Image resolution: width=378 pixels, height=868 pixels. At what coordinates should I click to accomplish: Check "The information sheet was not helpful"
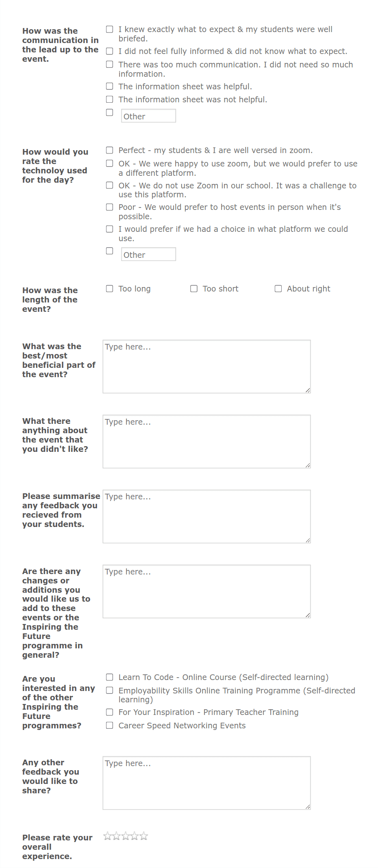109,99
